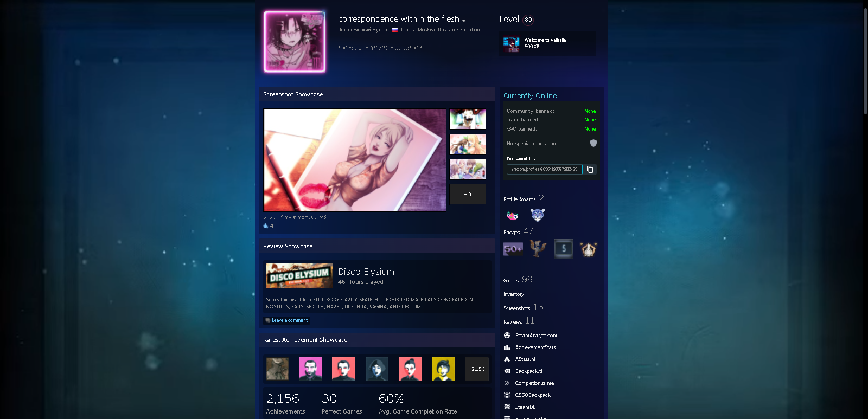The image size is (868, 419).
Task: Click the profile avatar picture
Action: tap(295, 42)
